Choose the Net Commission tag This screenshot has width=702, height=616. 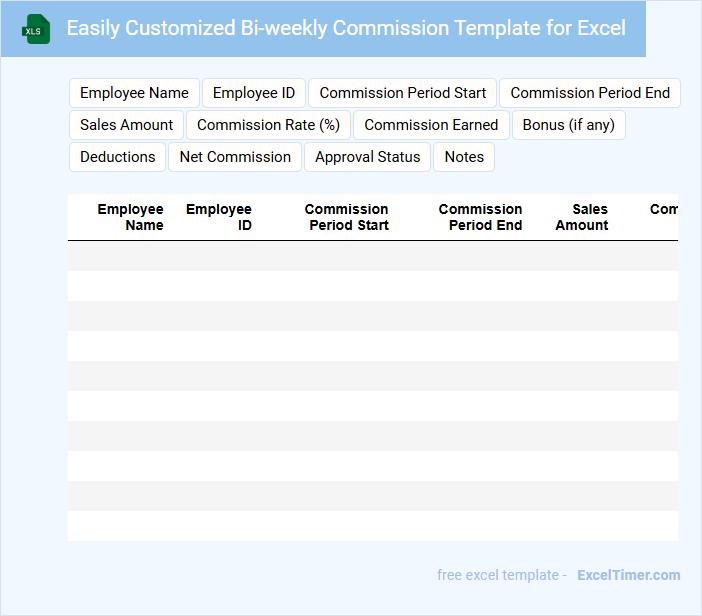pos(235,157)
